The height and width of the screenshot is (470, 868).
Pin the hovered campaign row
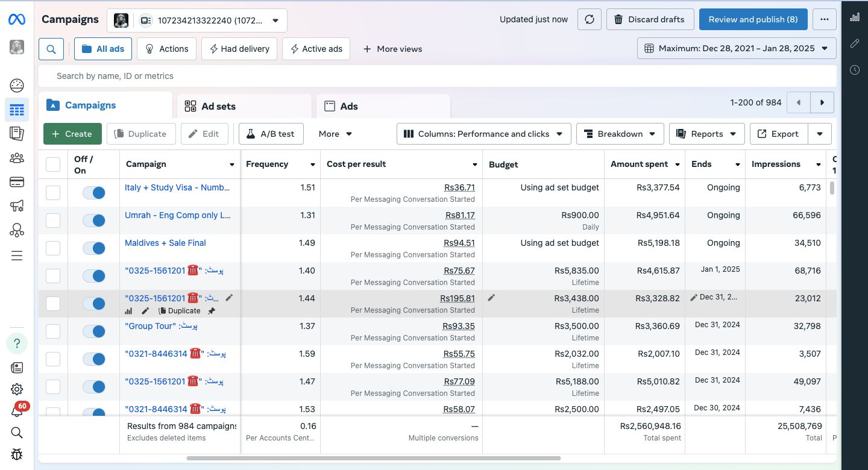click(211, 311)
